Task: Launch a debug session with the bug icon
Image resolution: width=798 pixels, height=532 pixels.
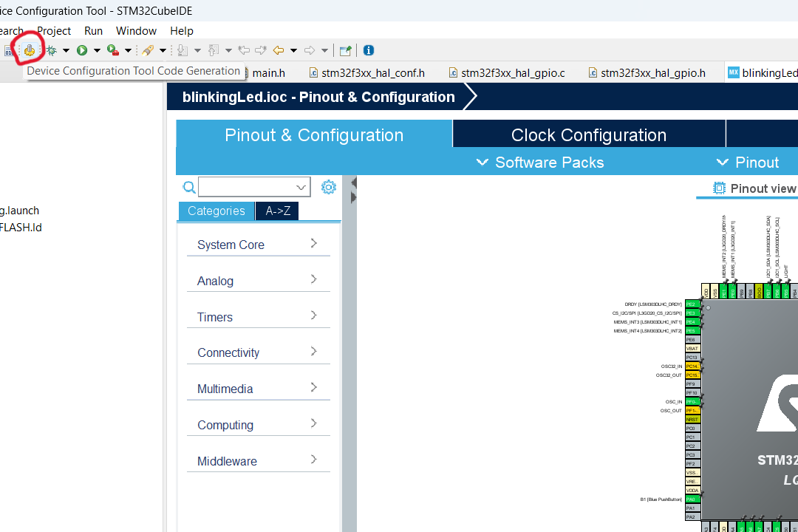Action: point(52,50)
